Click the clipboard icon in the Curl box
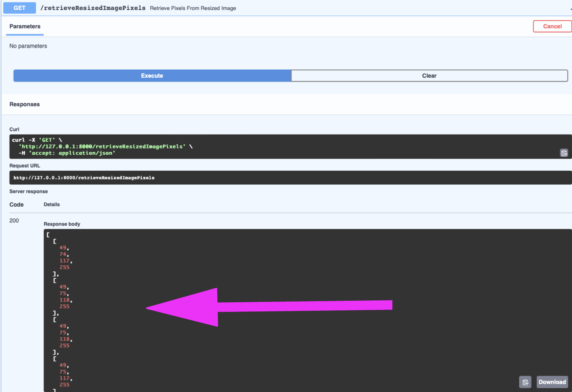 (x=564, y=152)
